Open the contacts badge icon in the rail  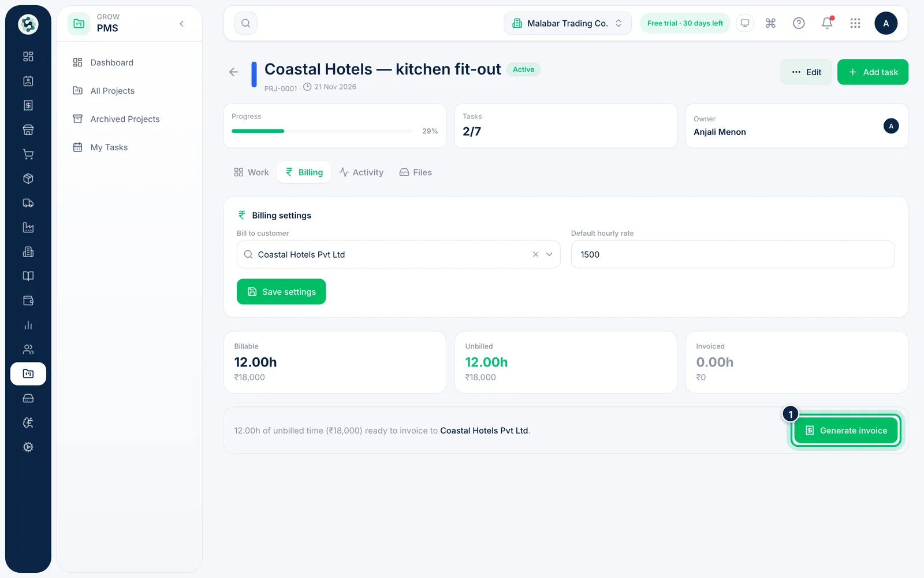[x=28, y=81]
